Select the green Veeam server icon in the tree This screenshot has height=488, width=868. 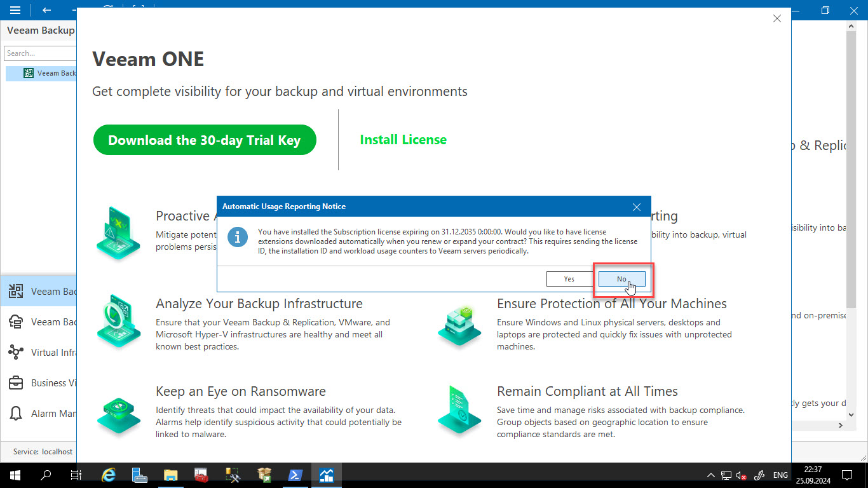pyautogui.click(x=29, y=73)
